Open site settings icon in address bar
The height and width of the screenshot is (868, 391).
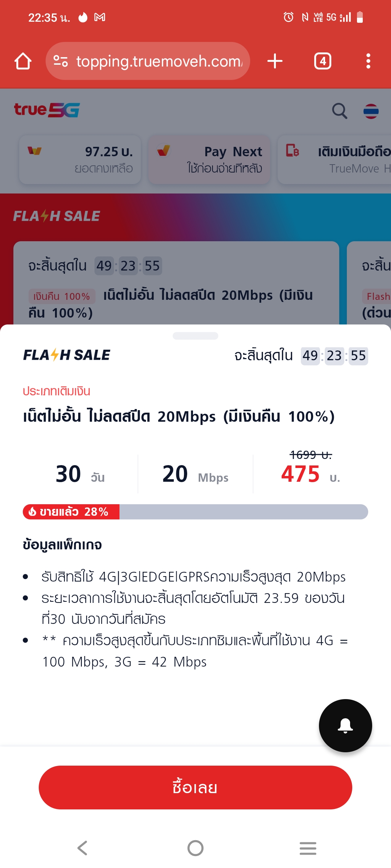click(x=60, y=61)
